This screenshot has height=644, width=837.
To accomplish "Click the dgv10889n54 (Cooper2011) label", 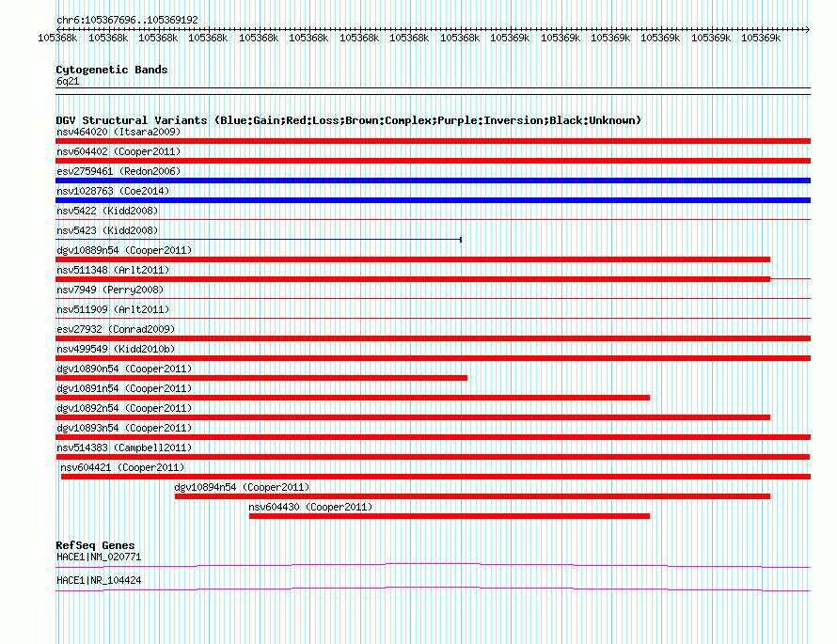I will point(124,250).
